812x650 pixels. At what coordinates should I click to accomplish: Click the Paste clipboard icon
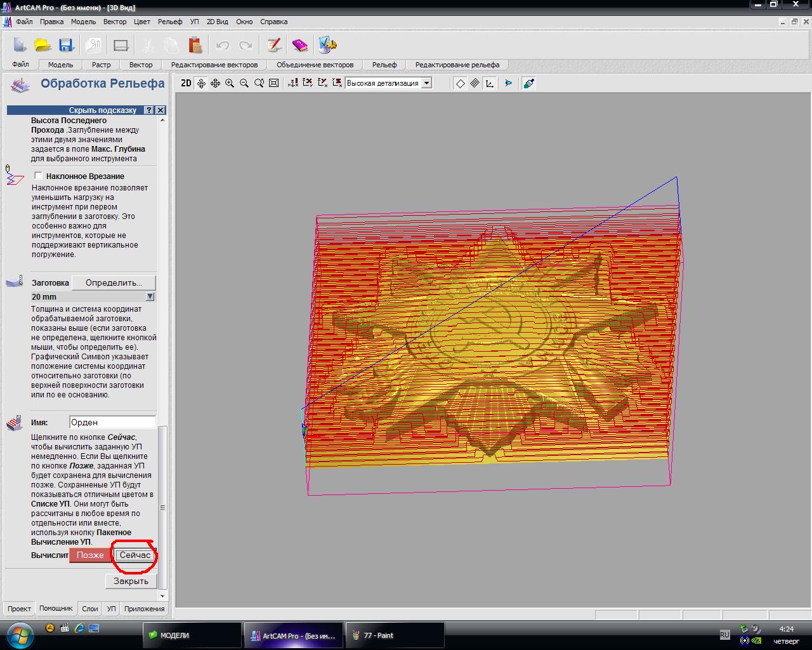[195, 45]
